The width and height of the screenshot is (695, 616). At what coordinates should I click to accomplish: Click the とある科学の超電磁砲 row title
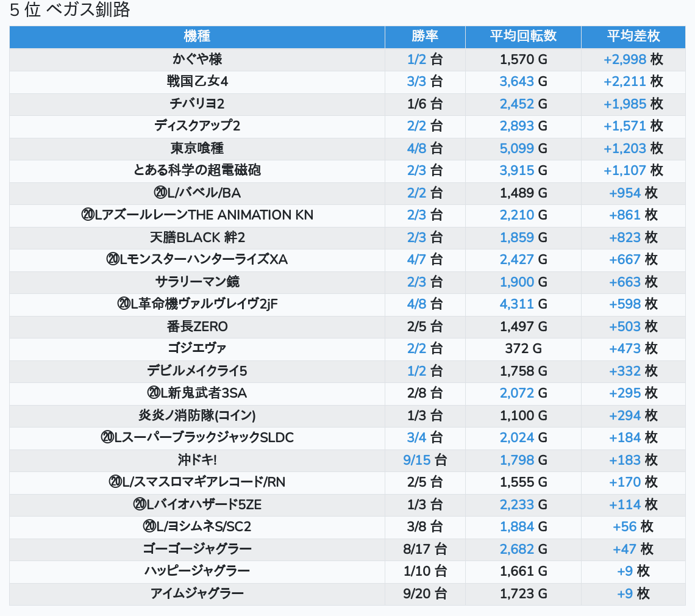click(x=197, y=170)
